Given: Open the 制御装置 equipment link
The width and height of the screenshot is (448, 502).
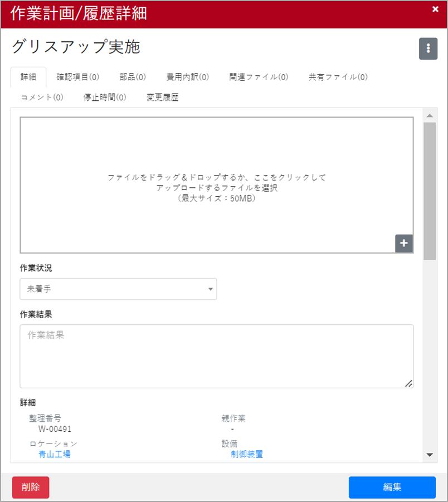Looking at the screenshot, I should (x=247, y=454).
